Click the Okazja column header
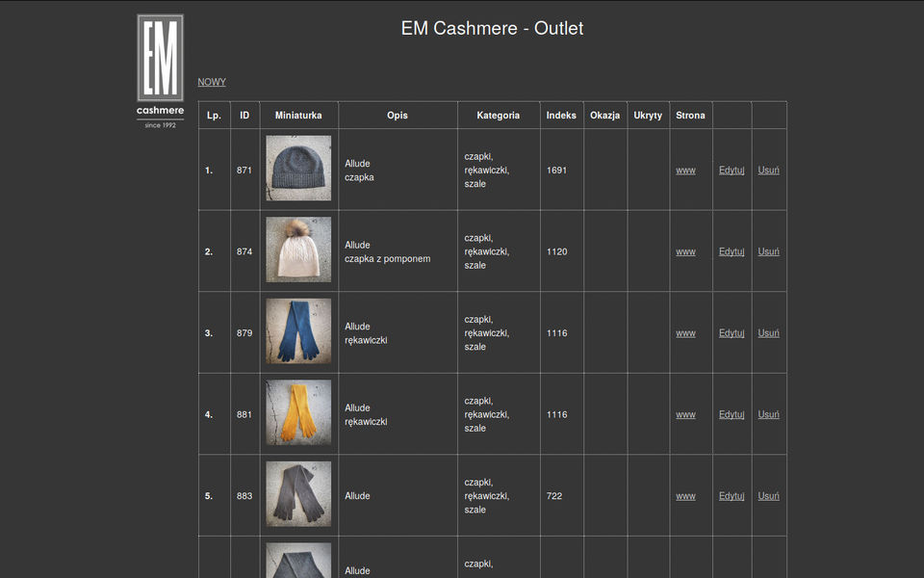The image size is (924, 578). point(604,116)
